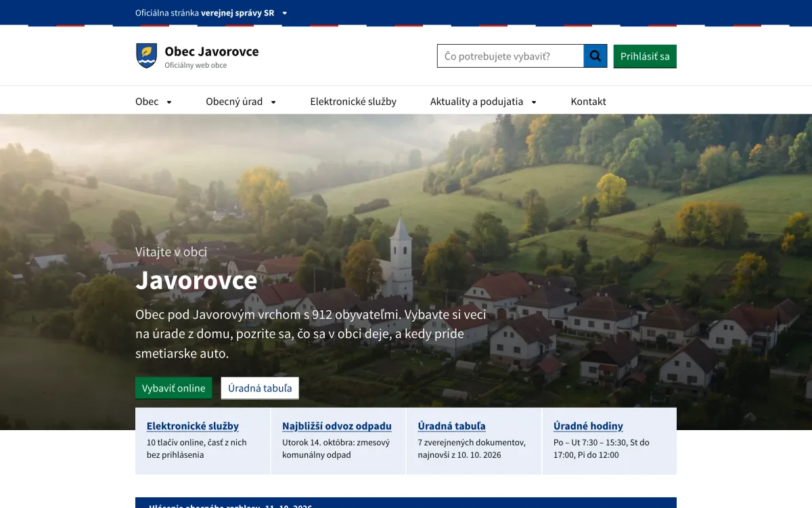Click the 'Vitajte v obci' hero text
The image size is (812, 508).
(x=171, y=252)
